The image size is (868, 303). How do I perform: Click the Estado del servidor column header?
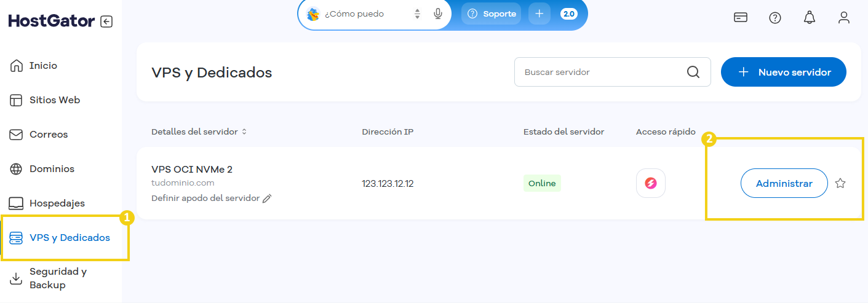563,132
